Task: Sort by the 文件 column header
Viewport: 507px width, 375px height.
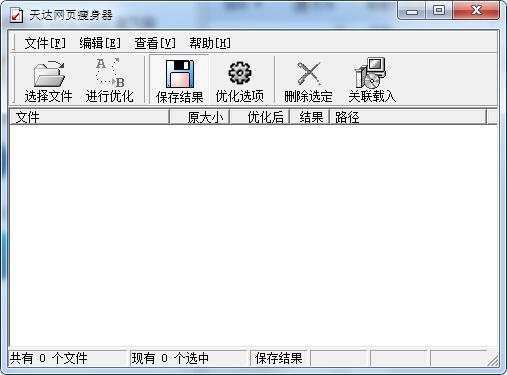Action: click(89, 117)
